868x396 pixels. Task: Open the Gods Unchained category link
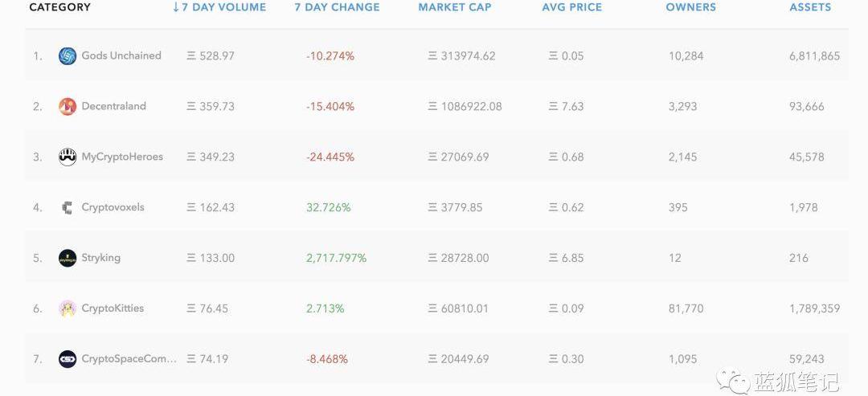pos(121,55)
